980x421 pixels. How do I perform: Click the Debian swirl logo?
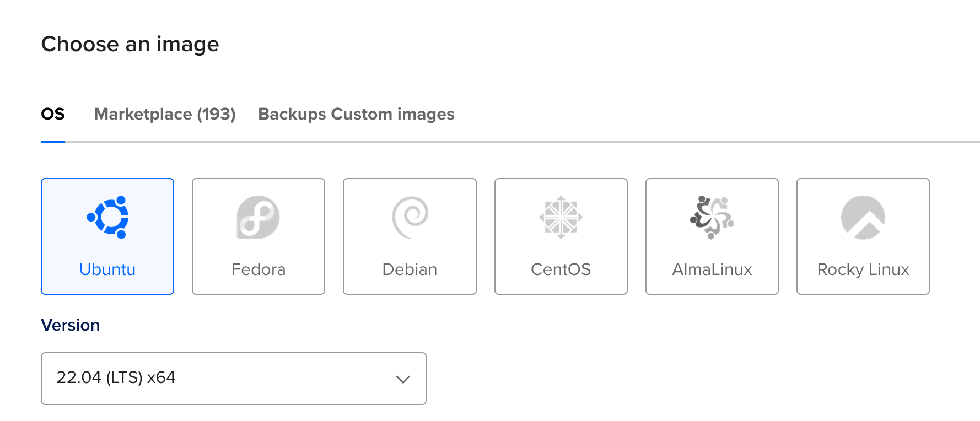410,217
